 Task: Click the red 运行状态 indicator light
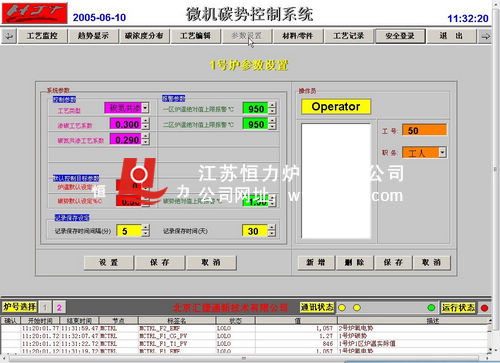click(x=484, y=308)
